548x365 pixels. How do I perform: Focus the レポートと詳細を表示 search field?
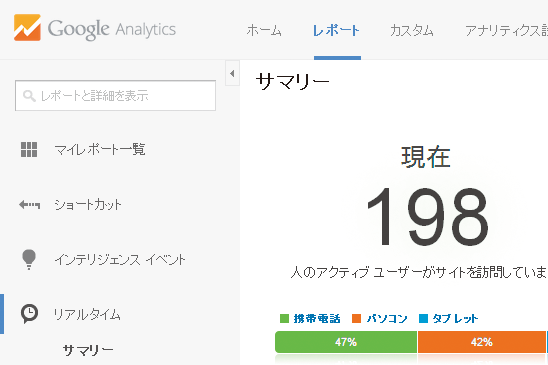[x=115, y=95]
